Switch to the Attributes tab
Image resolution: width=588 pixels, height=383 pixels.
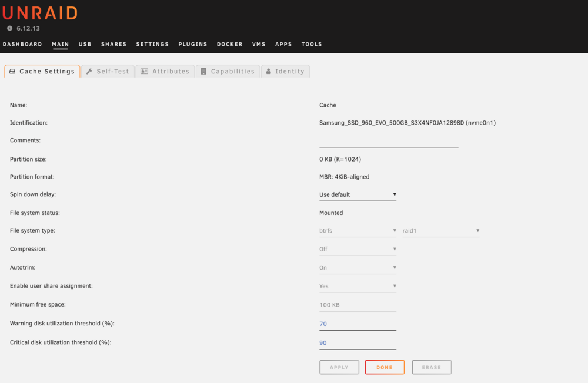click(165, 71)
